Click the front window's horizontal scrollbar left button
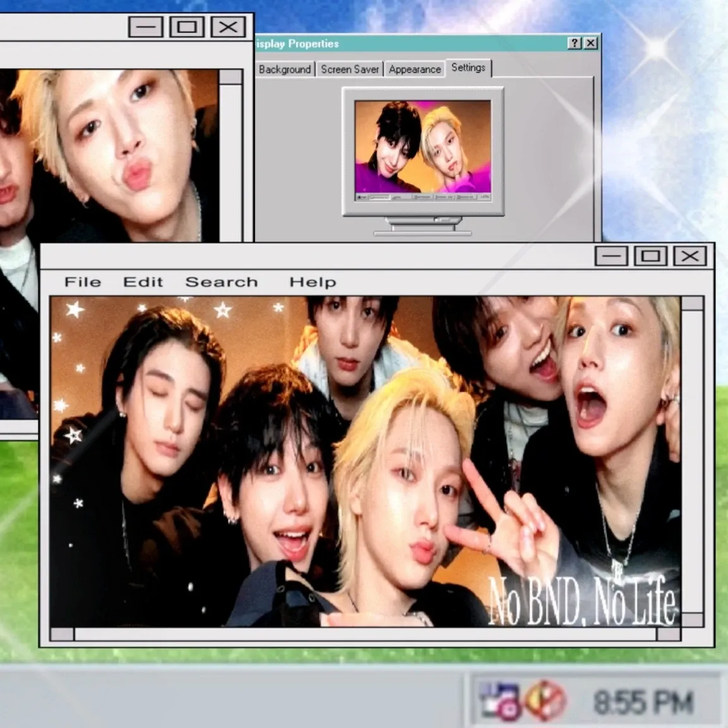This screenshot has width=728, height=728. [x=62, y=634]
